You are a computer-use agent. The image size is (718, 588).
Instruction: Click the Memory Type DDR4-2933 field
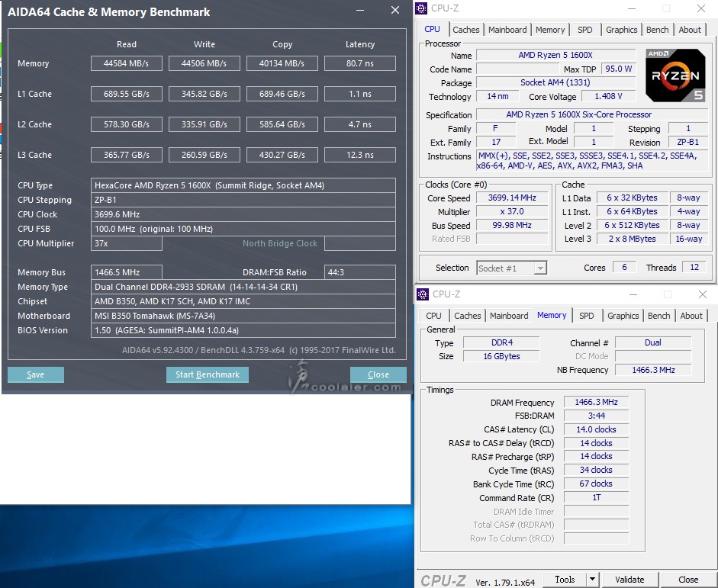point(243,287)
